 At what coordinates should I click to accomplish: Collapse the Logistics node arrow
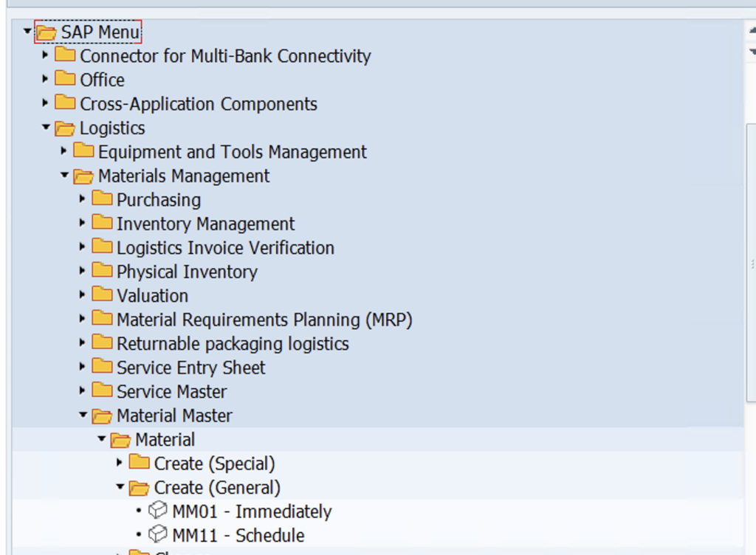pyautogui.click(x=46, y=127)
